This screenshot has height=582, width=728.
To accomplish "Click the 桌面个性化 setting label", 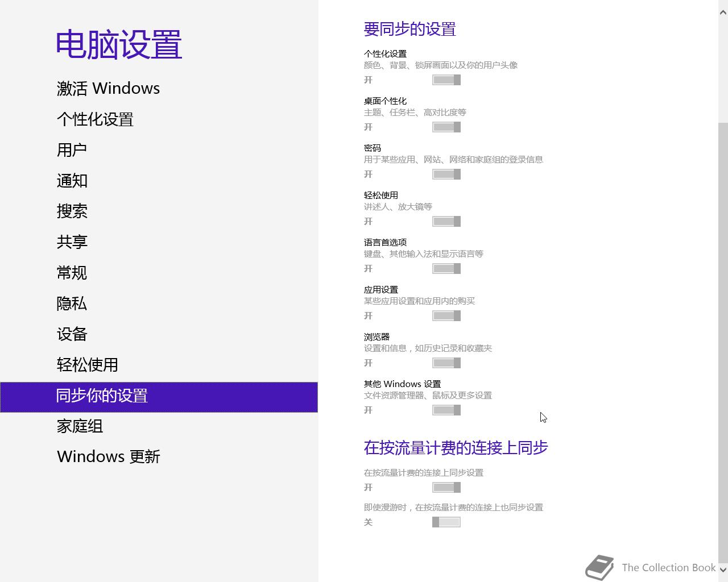I will pyautogui.click(x=385, y=101).
